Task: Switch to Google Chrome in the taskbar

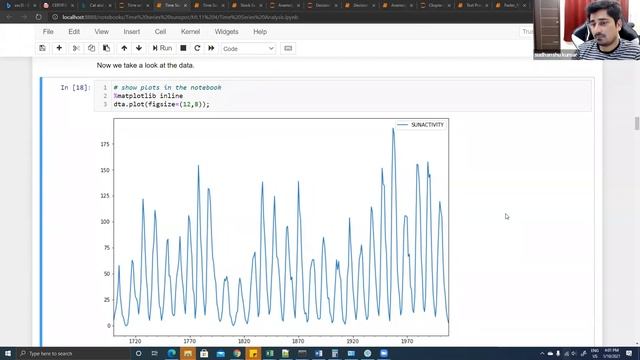Action: (x=237, y=353)
